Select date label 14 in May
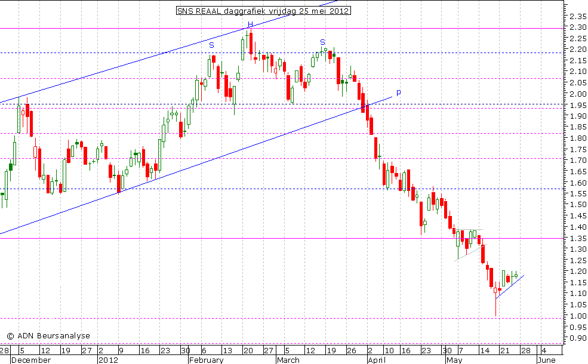The height and width of the screenshot is (364, 588). [x=485, y=351]
